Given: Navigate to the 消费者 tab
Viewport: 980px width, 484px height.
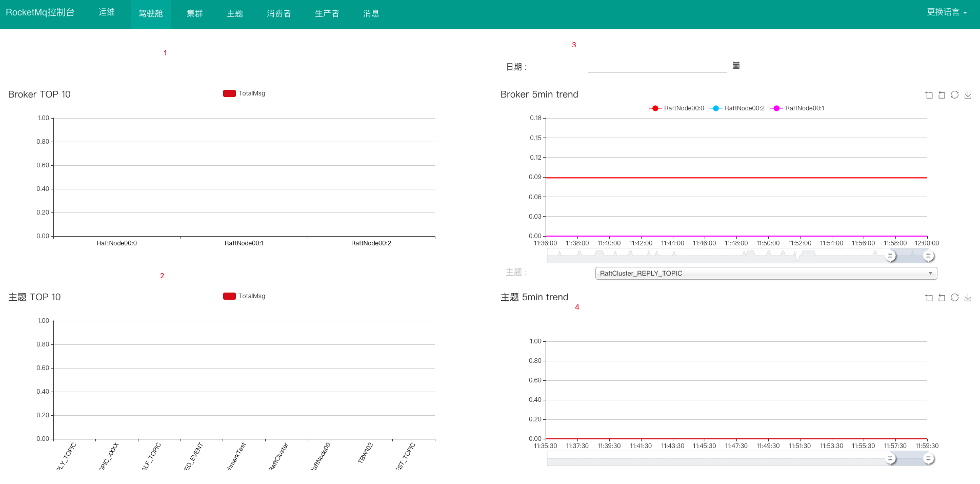Looking at the screenshot, I should tap(279, 14).
